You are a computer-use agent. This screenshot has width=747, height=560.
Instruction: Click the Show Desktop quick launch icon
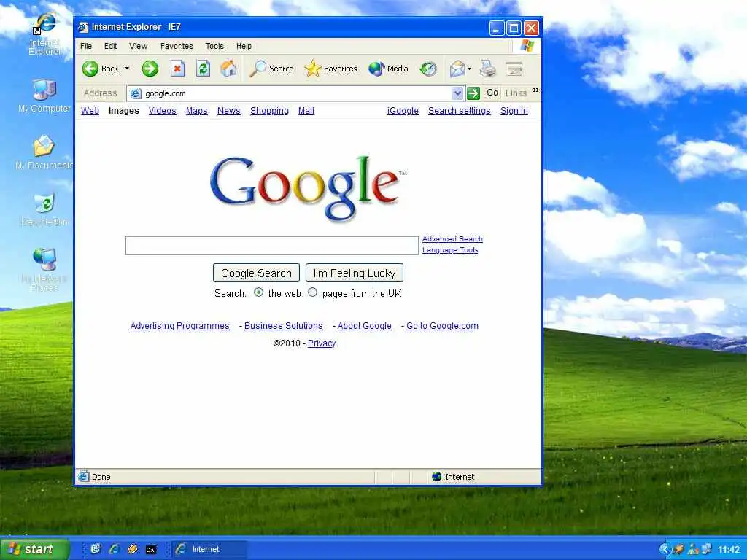(96, 549)
